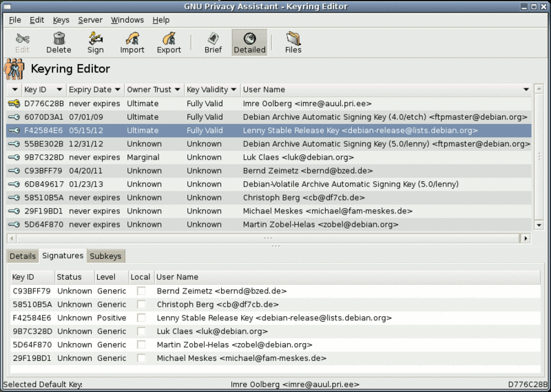This screenshot has width=551, height=392.
Task: Click signatures Key ID column header
Action: pos(32,277)
